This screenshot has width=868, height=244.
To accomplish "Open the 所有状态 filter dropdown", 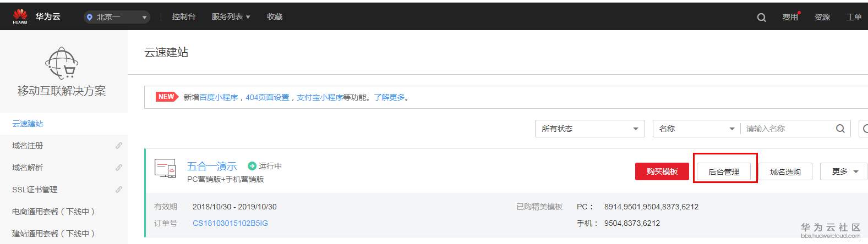I will click(590, 129).
